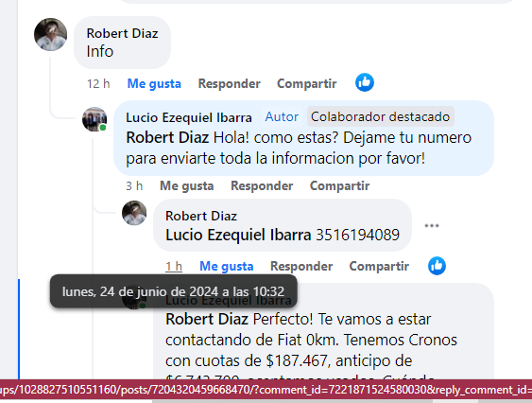Open three-dot options for Robert Diaz's reply

pyautogui.click(x=432, y=226)
